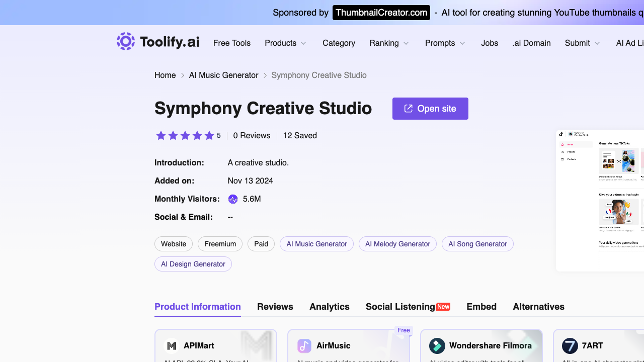Open AI Music Generator breadcrumb link
The image size is (644, 362).
(224, 75)
